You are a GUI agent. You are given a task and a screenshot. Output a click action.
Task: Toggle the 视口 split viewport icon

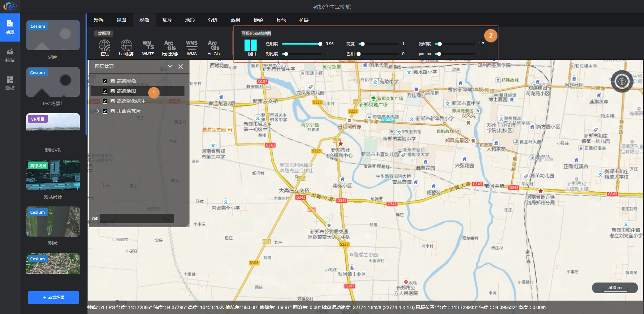251,45
